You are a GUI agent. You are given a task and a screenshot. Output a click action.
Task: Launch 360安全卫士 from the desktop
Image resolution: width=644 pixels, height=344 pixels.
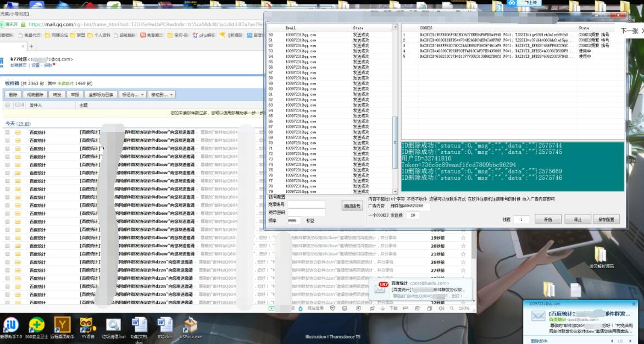[x=37, y=327]
